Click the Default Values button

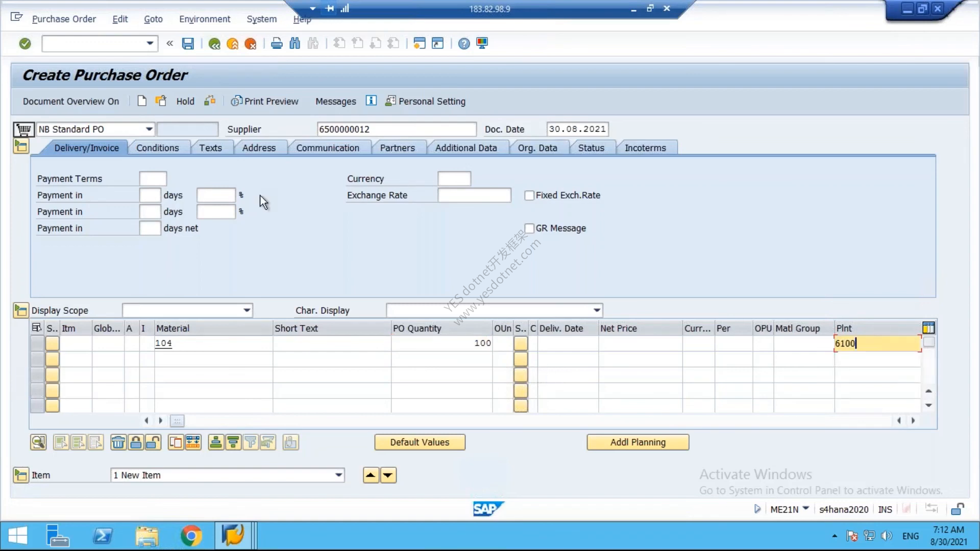point(420,442)
